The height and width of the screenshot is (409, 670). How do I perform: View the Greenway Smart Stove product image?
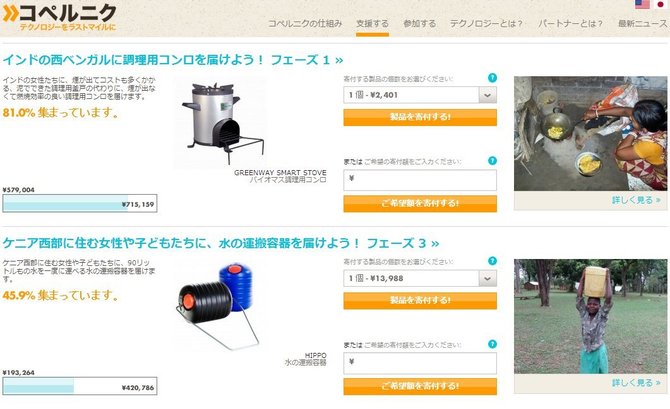point(219,122)
